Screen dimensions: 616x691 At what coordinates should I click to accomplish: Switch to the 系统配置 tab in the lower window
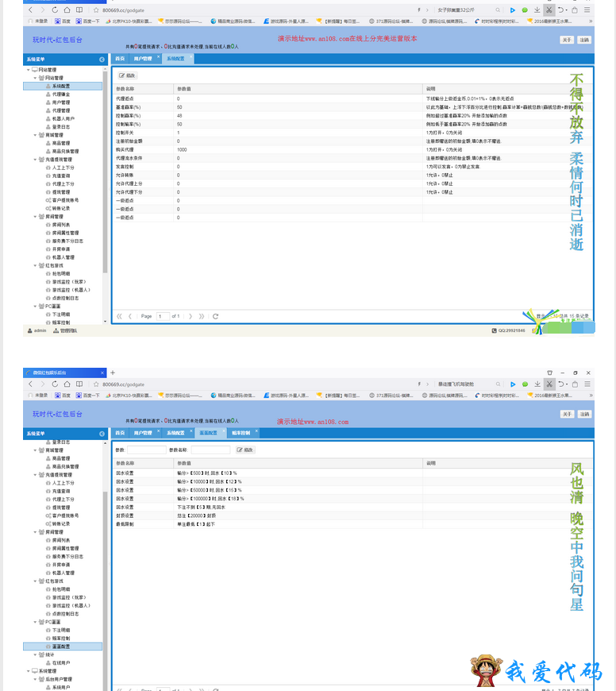tap(175, 433)
